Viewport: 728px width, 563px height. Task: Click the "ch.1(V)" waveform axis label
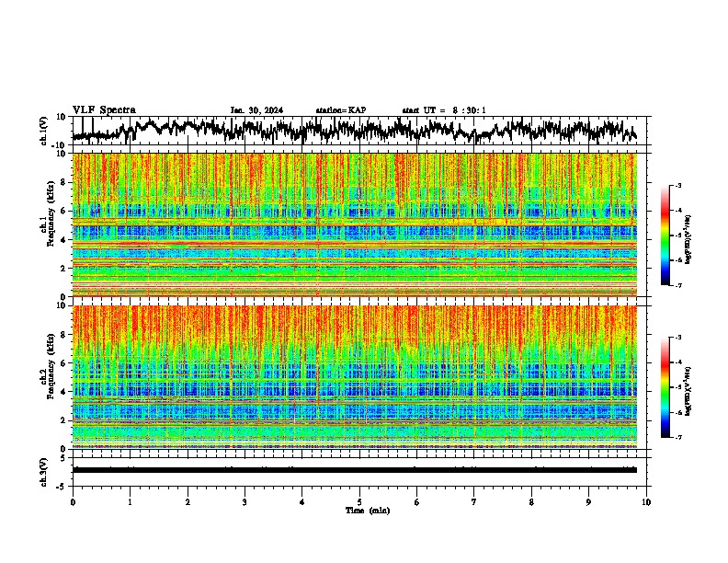pos(44,131)
